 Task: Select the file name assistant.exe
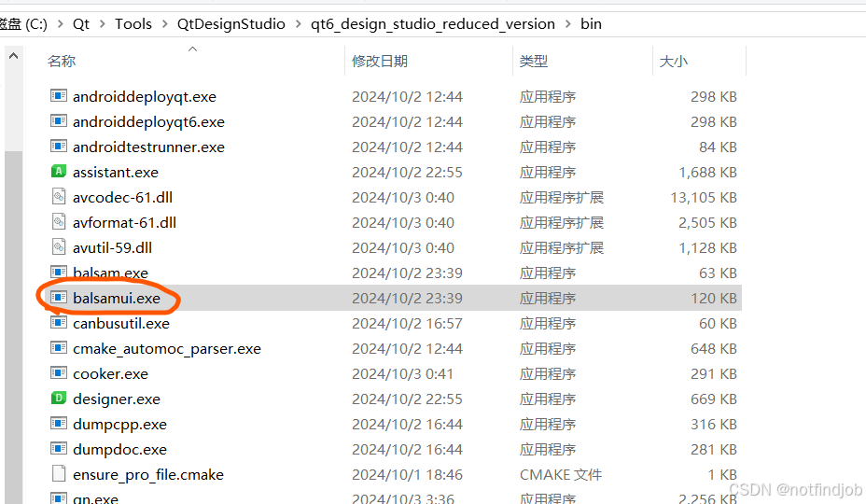coord(116,173)
